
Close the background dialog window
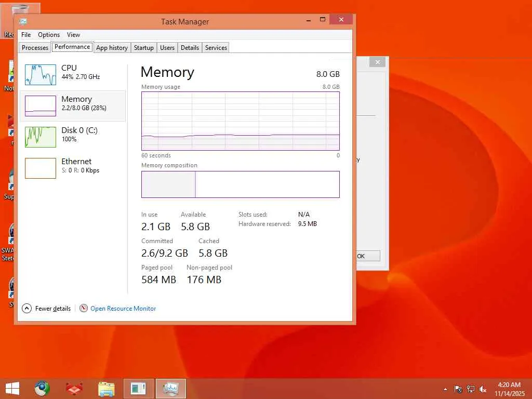coord(377,62)
